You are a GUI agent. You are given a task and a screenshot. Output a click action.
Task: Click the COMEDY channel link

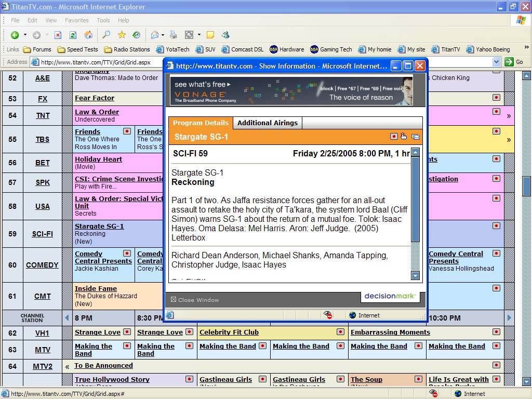[x=43, y=265]
